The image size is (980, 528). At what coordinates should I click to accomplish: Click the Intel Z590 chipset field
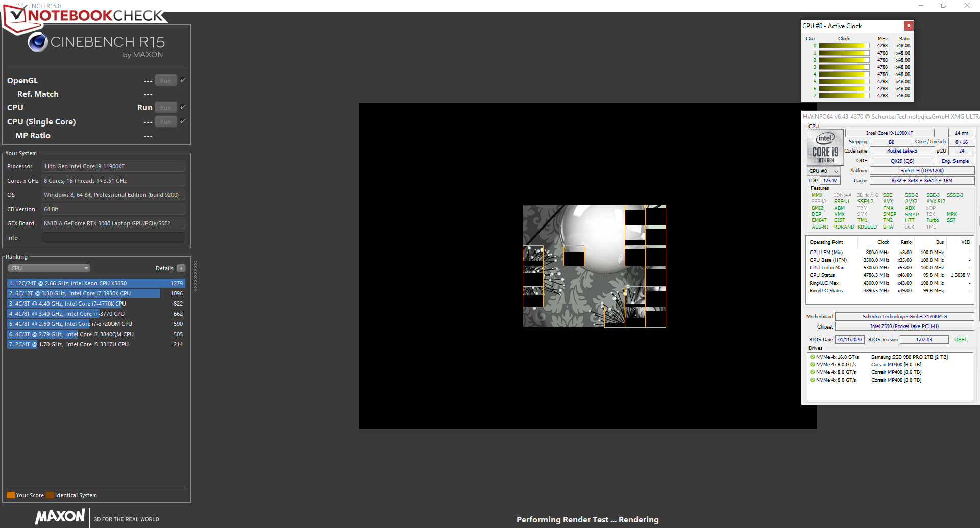coord(904,326)
